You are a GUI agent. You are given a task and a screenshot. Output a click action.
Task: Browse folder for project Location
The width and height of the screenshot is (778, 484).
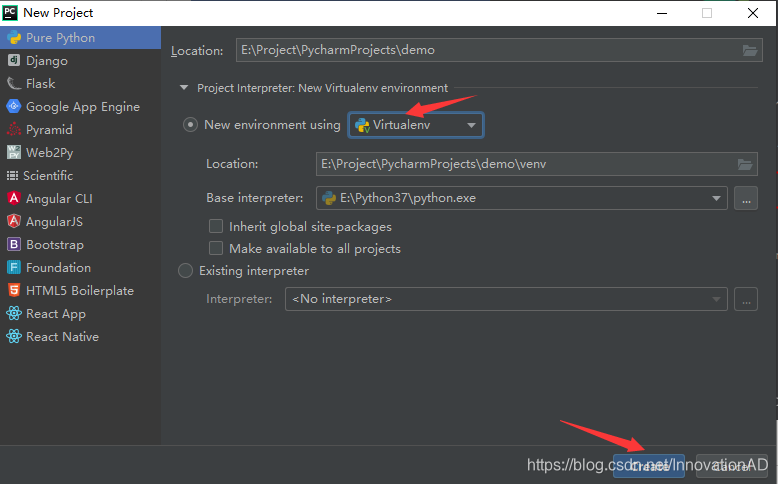[x=750, y=50]
